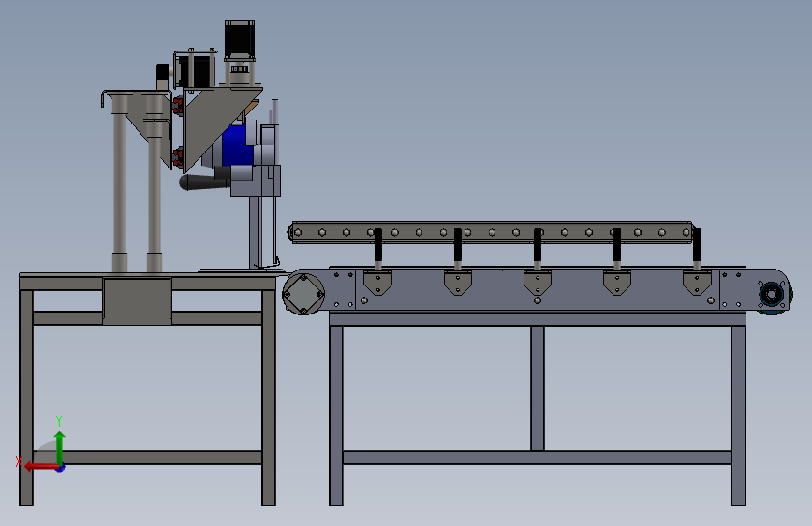Click the blue origin ball of the axis triad
This screenshot has height=526, width=812.
(x=61, y=468)
